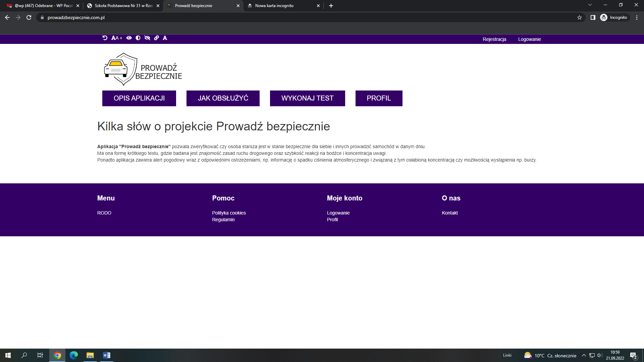Open the WYKONAJ TEST menu item
The height and width of the screenshot is (362, 644).
[307, 98]
